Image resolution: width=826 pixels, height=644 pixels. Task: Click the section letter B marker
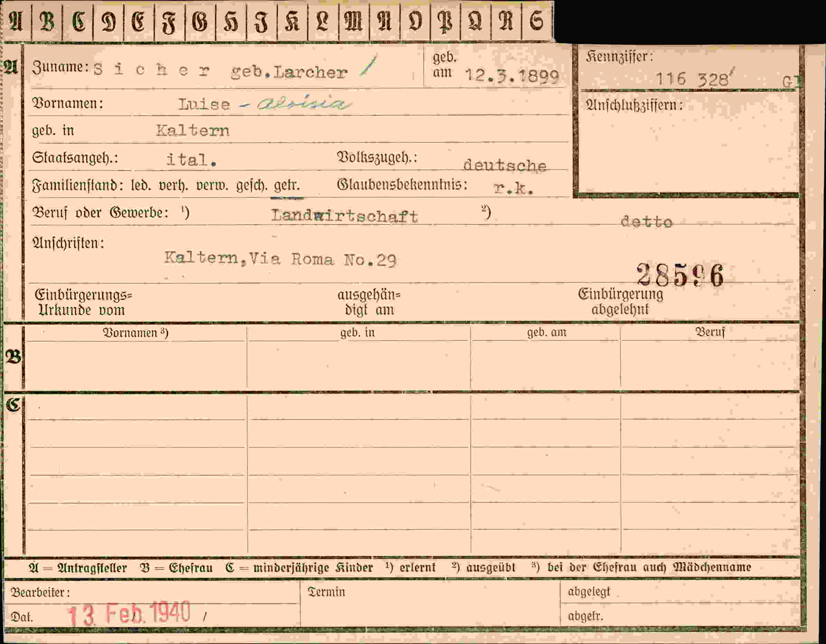tap(13, 356)
